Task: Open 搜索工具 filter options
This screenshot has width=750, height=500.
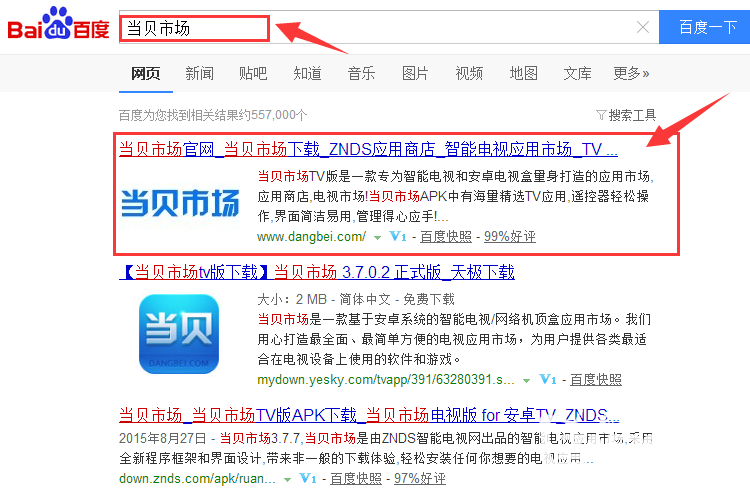Action: tap(632, 115)
